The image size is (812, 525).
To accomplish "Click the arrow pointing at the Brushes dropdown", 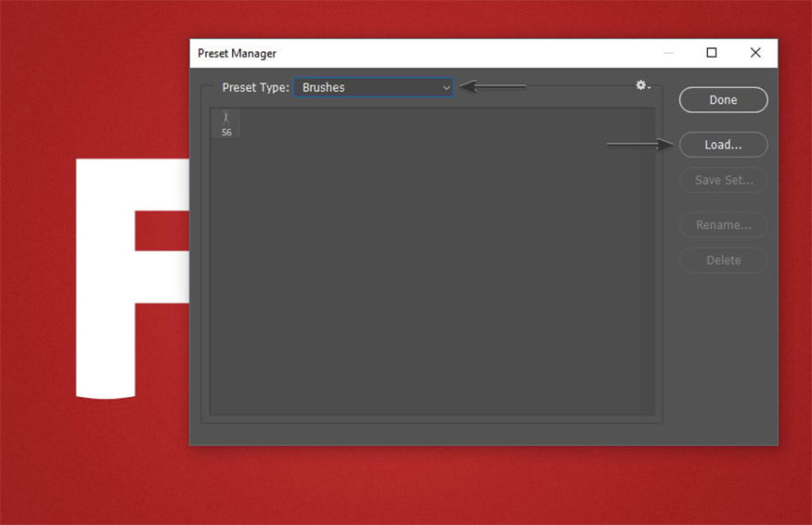I will click(x=492, y=87).
